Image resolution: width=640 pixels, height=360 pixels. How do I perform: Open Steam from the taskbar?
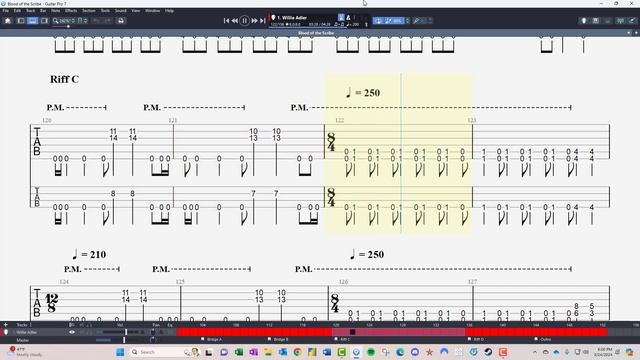click(488, 352)
